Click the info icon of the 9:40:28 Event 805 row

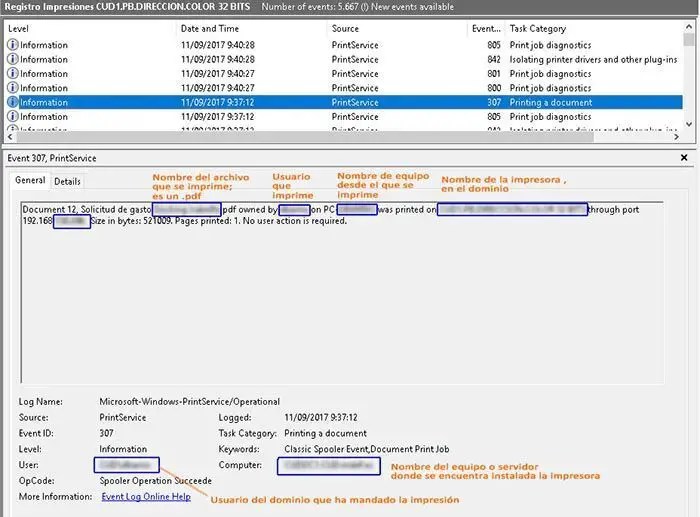click(12, 45)
